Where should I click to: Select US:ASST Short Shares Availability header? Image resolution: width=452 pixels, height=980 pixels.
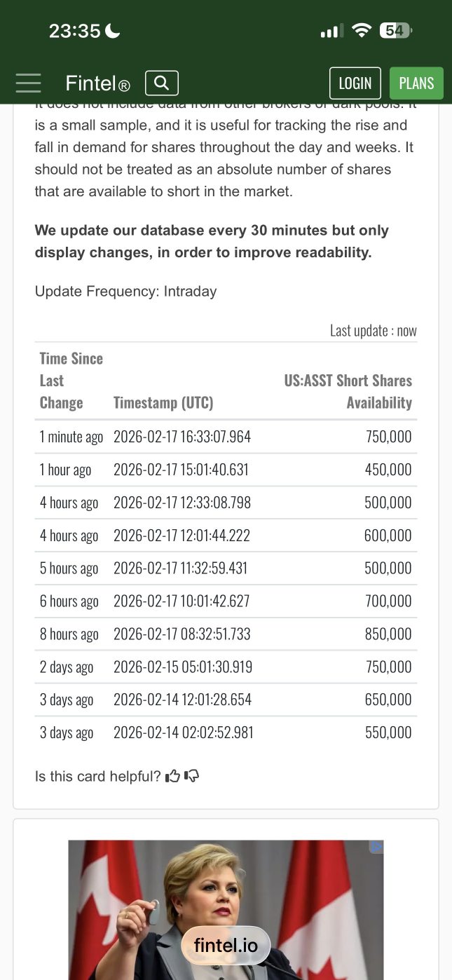coord(348,391)
